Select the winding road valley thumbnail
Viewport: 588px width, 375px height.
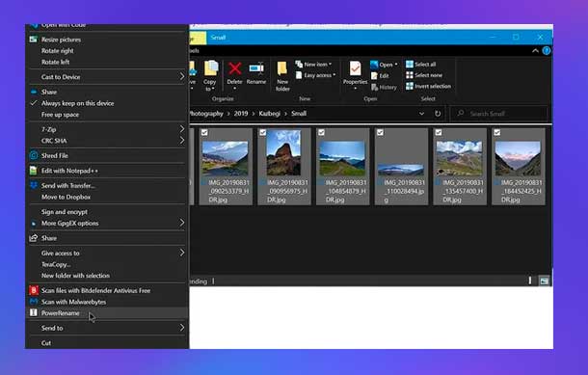click(225, 158)
